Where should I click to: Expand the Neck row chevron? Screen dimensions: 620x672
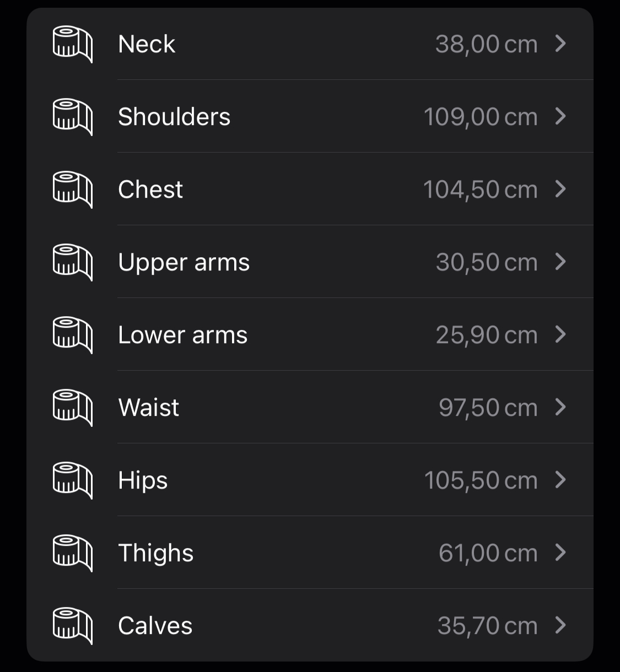[560, 44]
